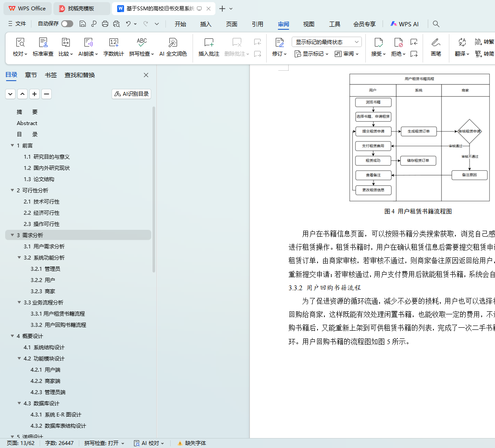Open 查找和替换 panel tab
This screenshot has height=448, width=495.
coord(80,75)
